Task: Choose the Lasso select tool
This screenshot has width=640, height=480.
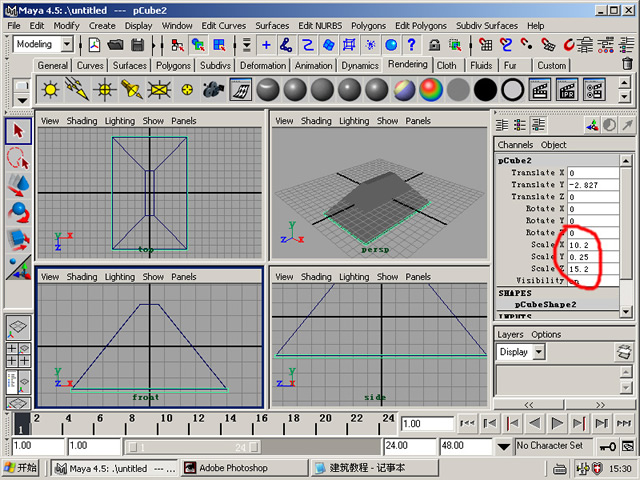Action: [18, 158]
